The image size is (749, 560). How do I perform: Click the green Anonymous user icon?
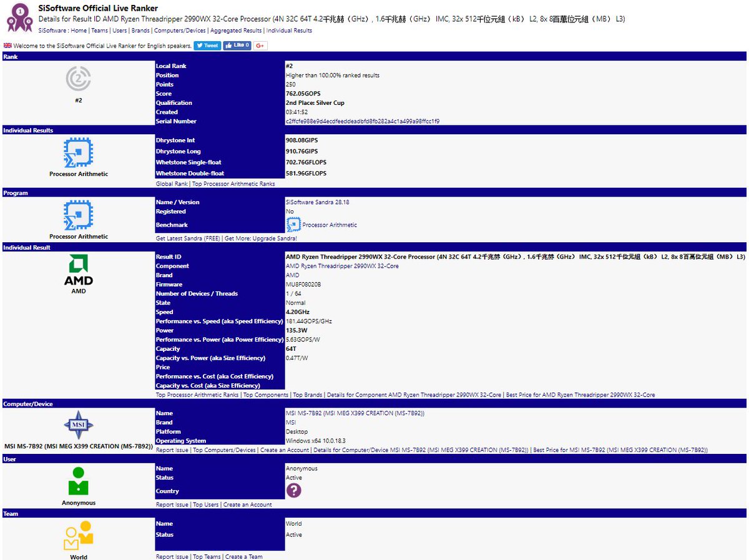79,481
